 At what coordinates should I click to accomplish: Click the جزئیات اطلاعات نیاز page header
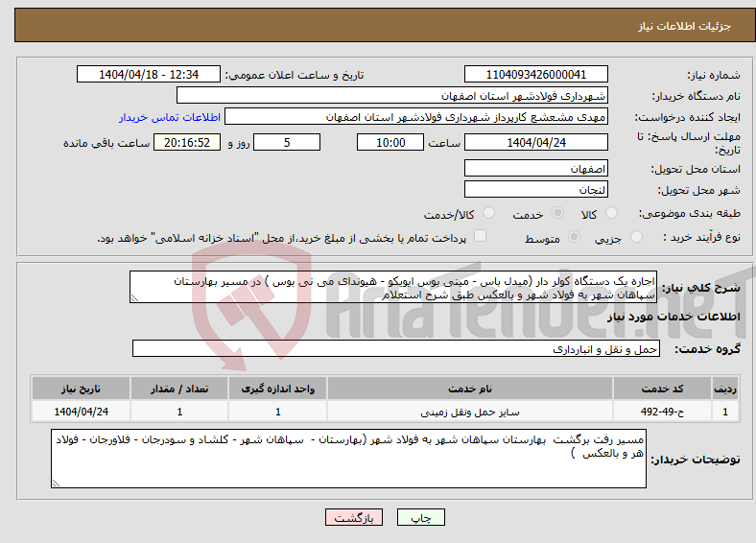(x=685, y=26)
